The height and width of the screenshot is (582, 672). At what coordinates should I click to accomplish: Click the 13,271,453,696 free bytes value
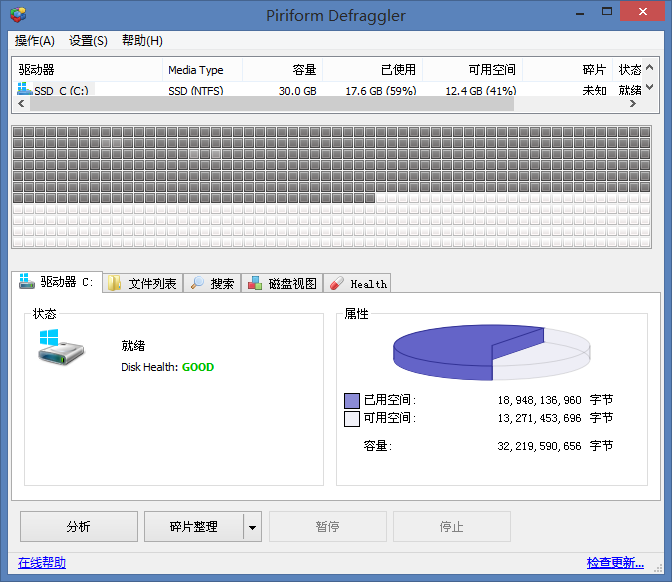tap(539, 418)
